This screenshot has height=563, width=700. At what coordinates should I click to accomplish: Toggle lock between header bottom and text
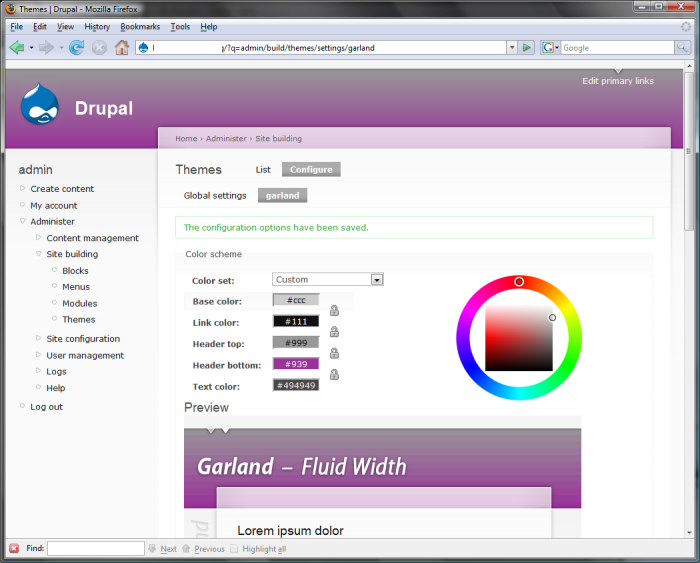tap(334, 374)
